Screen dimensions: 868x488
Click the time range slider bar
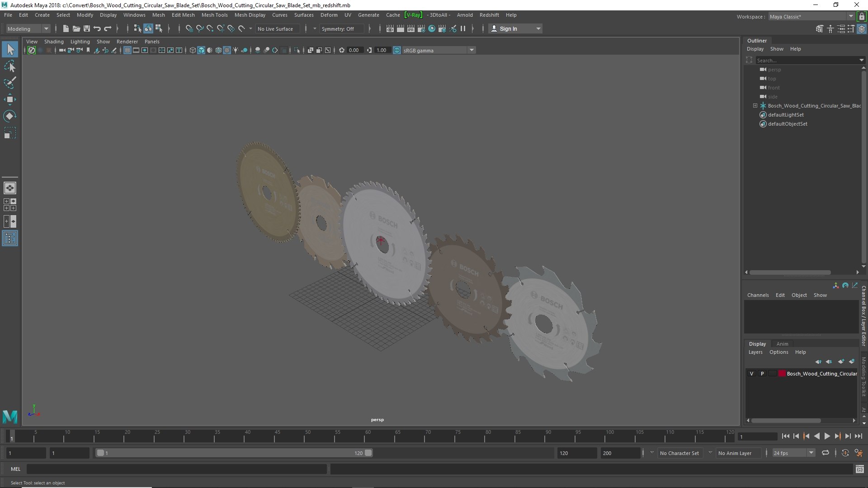point(234,453)
